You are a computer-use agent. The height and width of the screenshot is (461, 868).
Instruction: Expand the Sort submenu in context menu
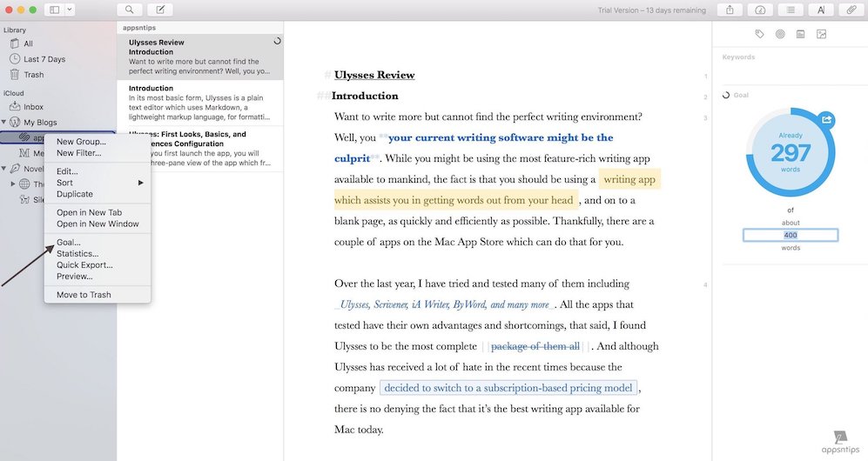pos(96,183)
